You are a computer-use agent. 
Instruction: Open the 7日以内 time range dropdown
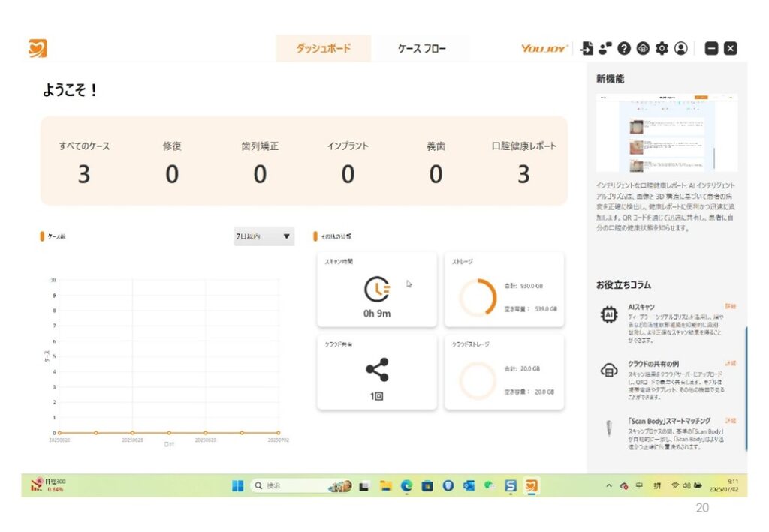263,237
